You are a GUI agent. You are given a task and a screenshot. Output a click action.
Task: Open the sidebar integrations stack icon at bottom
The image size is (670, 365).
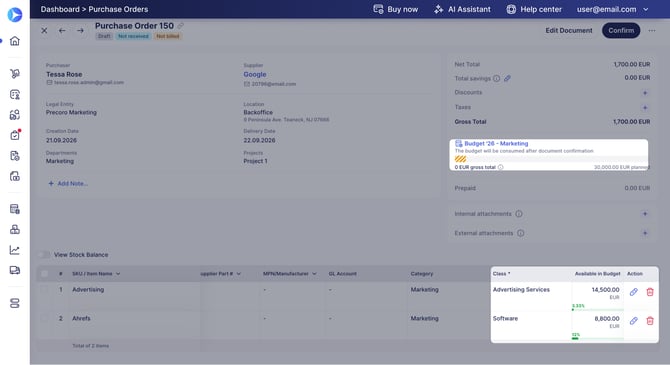coord(15,303)
